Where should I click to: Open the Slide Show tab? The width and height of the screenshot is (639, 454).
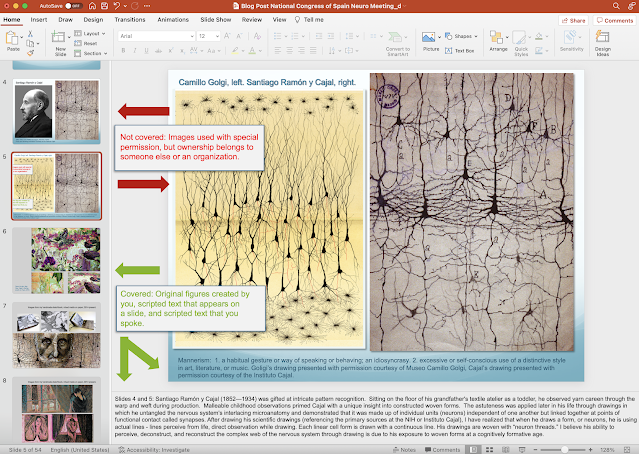(x=216, y=20)
